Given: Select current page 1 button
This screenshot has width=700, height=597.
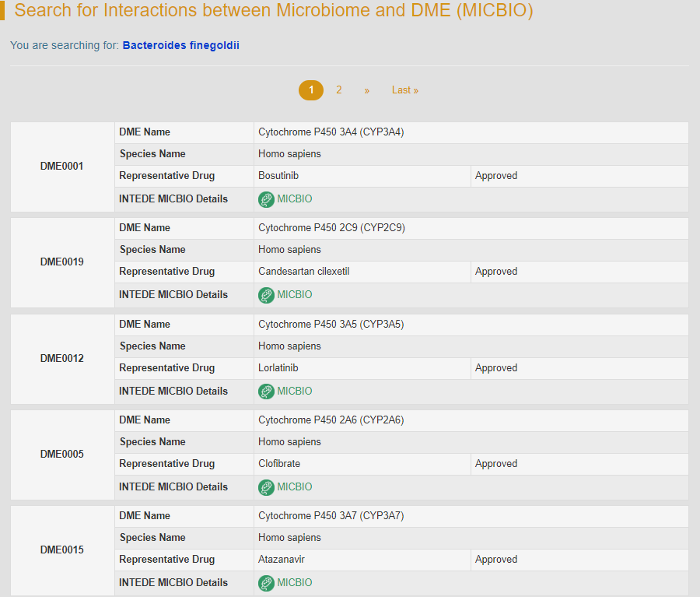Looking at the screenshot, I should 311,90.
